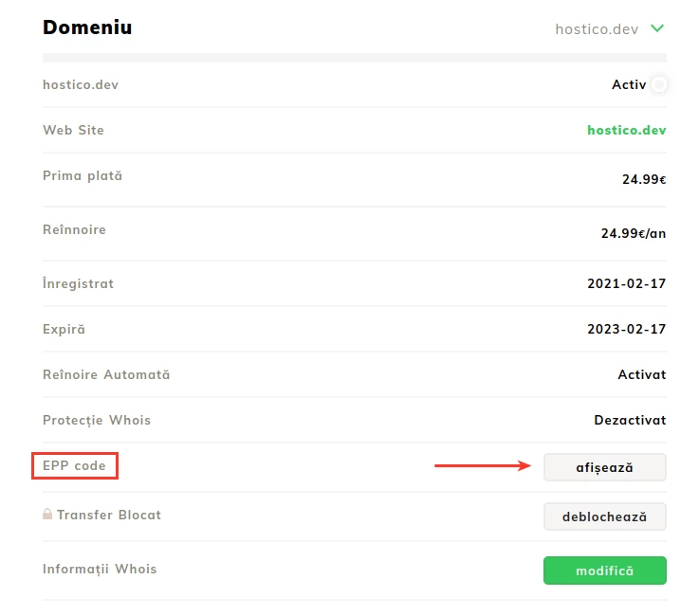The height and width of the screenshot is (616, 699).
Task: Click the Reînnoire 24.99€/an price
Action: click(633, 233)
